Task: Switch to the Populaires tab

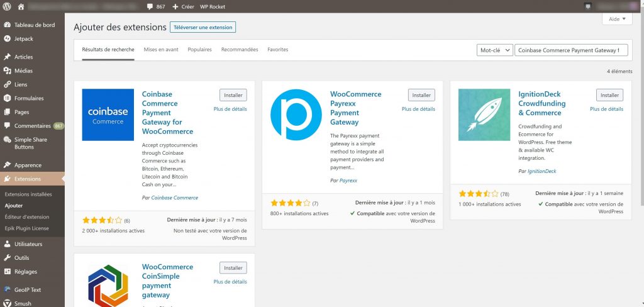Action: 199,50
